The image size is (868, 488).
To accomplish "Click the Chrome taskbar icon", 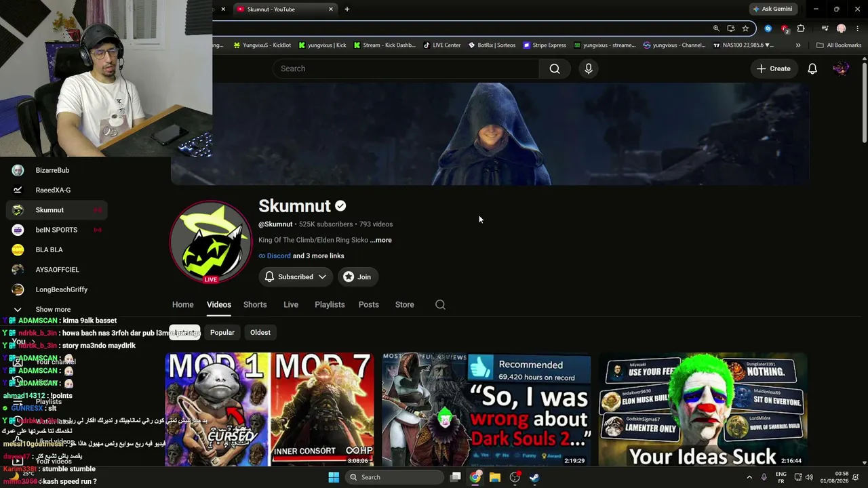I will (475, 477).
